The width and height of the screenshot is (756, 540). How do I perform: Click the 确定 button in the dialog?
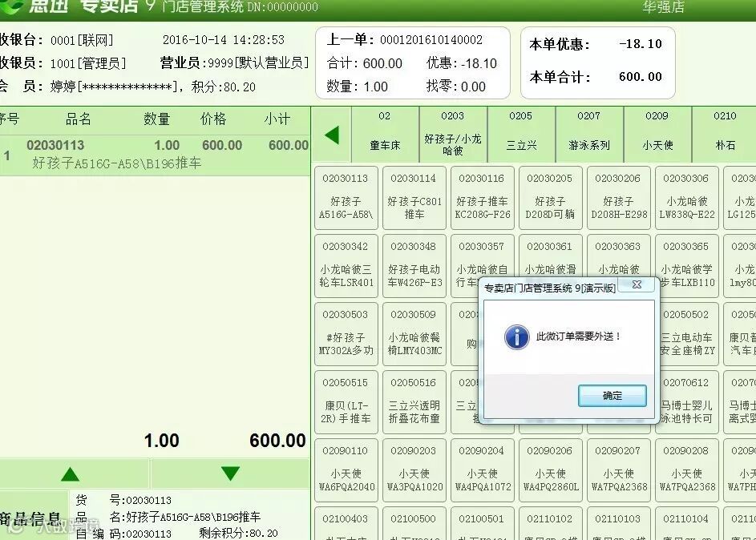tap(612, 396)
